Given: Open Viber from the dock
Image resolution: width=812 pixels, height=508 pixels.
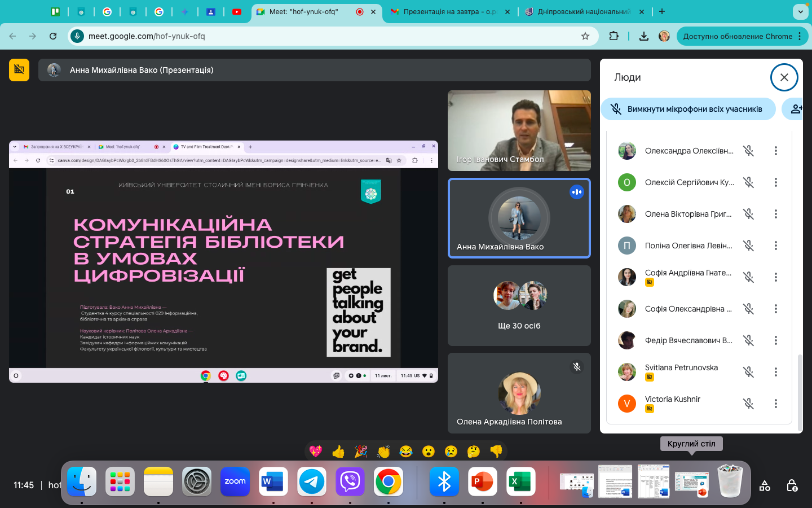Looking at the screenshot, I should point(350,481).
